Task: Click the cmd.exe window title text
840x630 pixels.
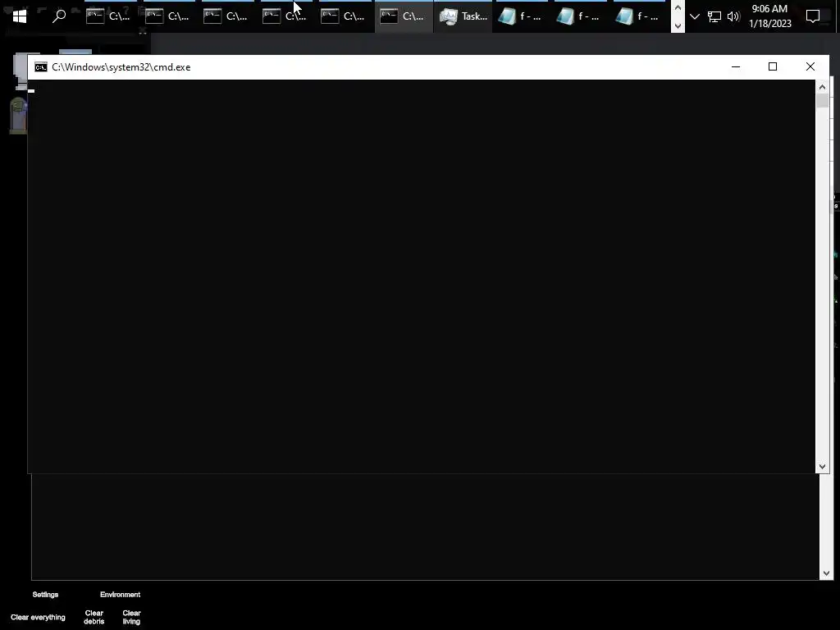Action: pyautogui.click(x=121, y=67)
